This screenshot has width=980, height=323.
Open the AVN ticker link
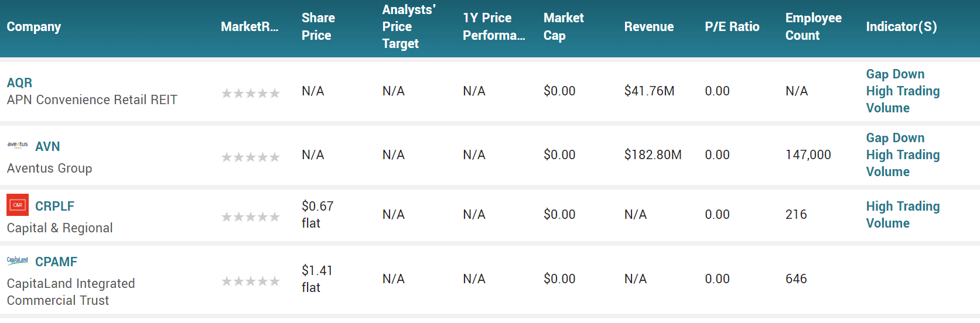(47, 146)
